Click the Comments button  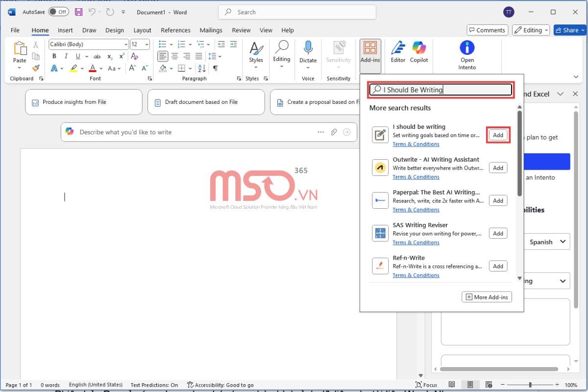[x=486, y=30]
